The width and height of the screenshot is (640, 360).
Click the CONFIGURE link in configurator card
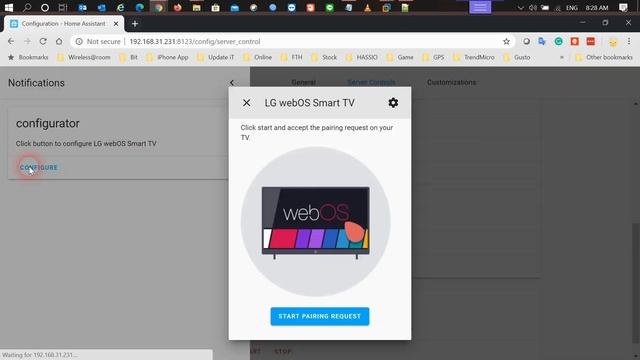point(39,167)
